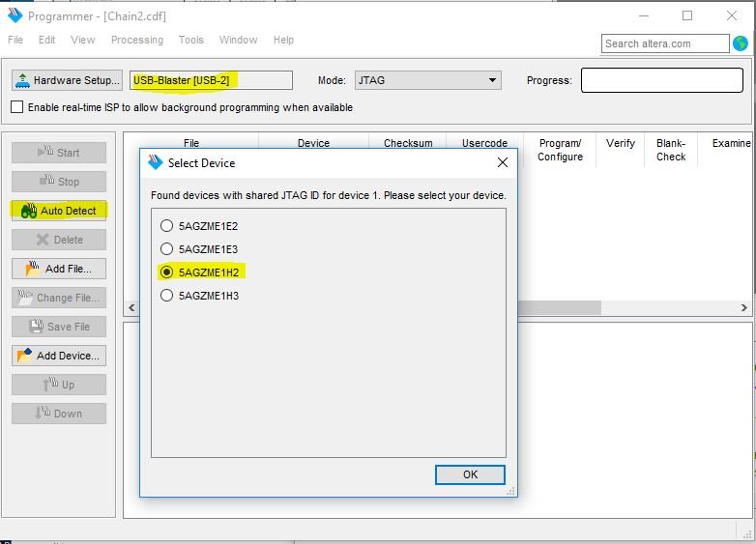The width and height of the screenshot is (756, 544).
Task: Click the Up button in sidebar
Action: pyautogui.click(x=59, y=385)
